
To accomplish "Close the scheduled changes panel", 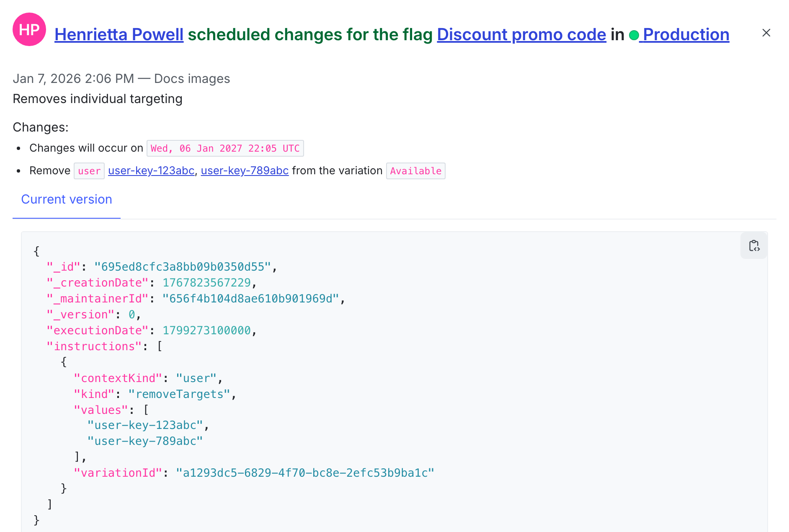I will [x=766, y=33].
